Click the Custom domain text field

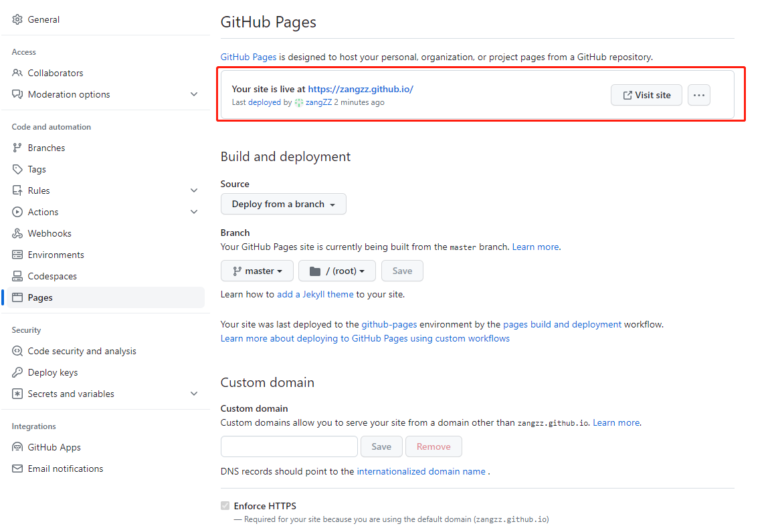289,446
